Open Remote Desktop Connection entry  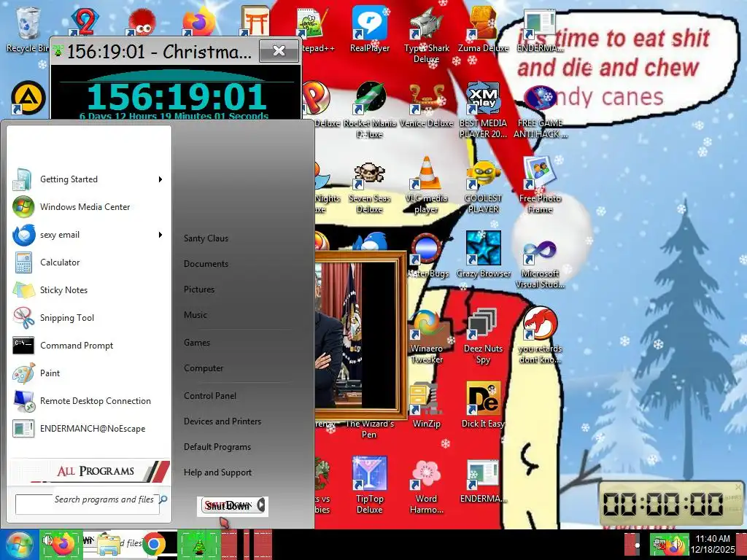(88, 401)
